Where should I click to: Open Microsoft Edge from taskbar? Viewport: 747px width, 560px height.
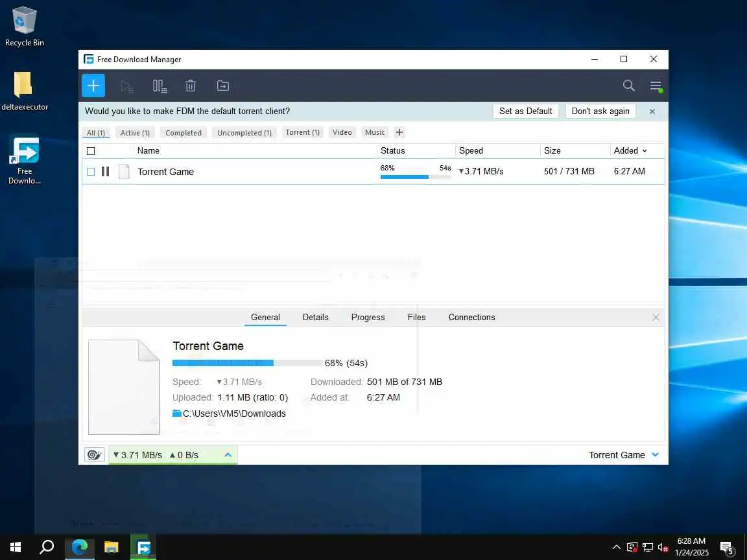point(79,547)
